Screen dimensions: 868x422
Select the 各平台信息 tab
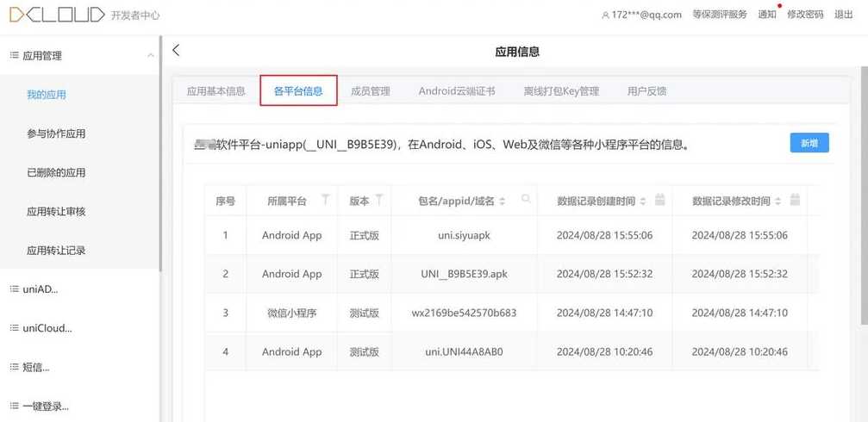coord(298,91)
